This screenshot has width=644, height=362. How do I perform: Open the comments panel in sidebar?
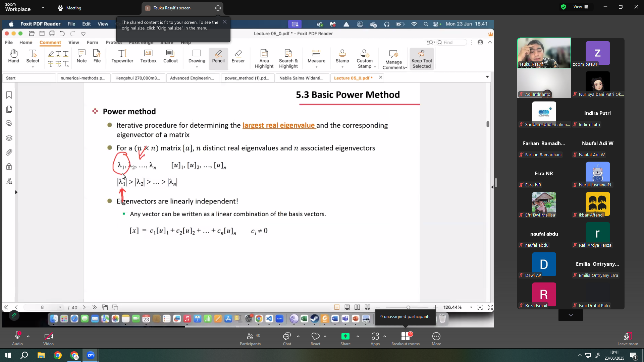9,123
